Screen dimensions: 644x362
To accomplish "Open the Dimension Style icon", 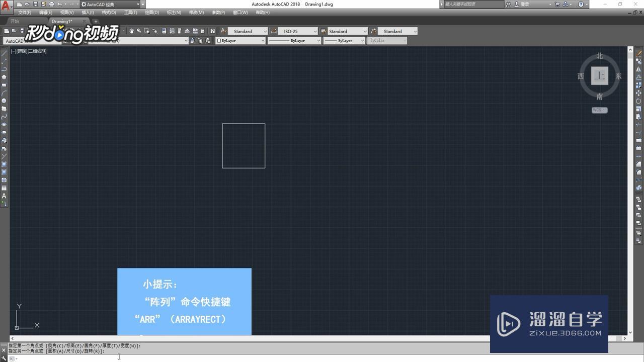I will pyautogui.click(x=274, y=31).
